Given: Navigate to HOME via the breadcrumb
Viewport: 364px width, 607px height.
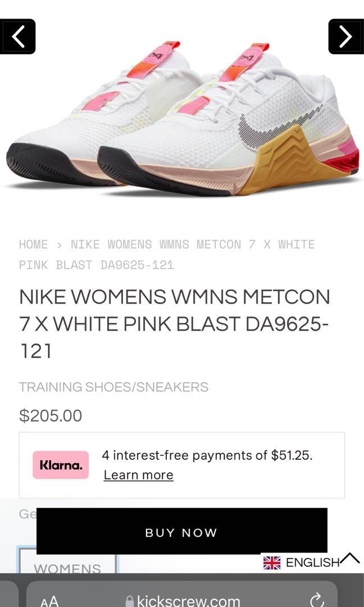Looking at the screenshot, I should (33, 244).
